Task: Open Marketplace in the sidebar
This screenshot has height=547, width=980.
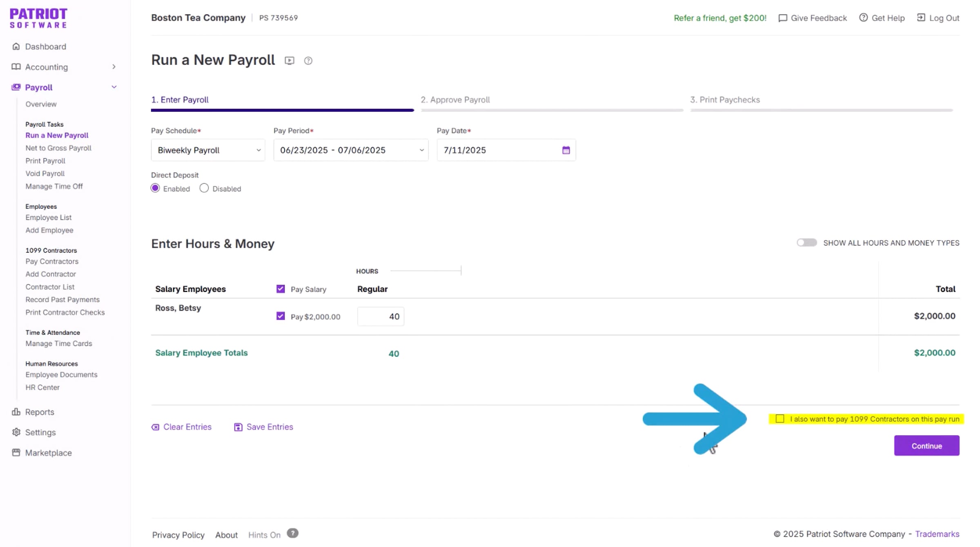Action: click(49, 453)
